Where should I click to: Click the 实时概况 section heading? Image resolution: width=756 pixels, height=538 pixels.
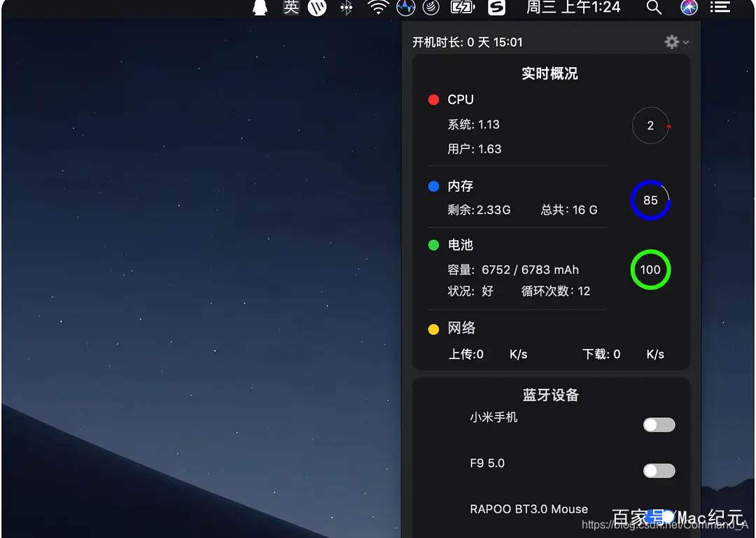(549, 73)
